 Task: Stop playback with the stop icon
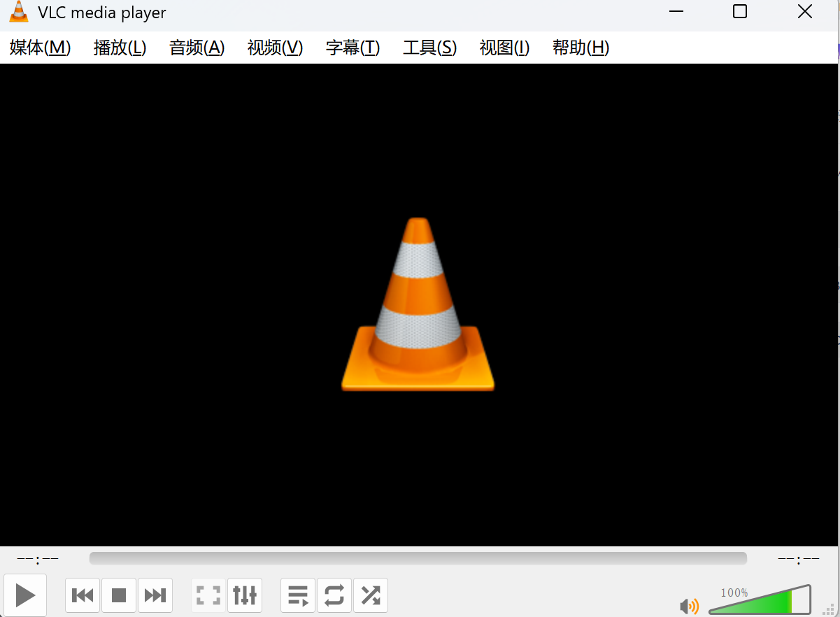point(119,595)
